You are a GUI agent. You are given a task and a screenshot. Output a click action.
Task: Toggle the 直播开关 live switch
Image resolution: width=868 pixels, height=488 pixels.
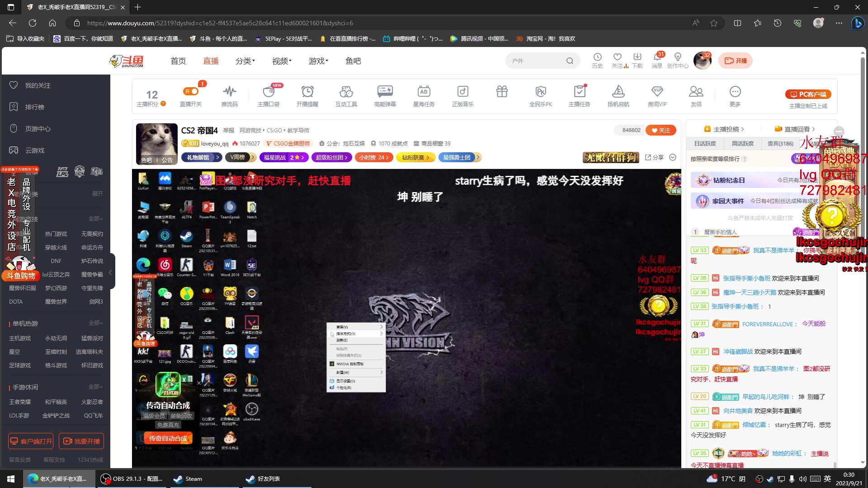191,92
